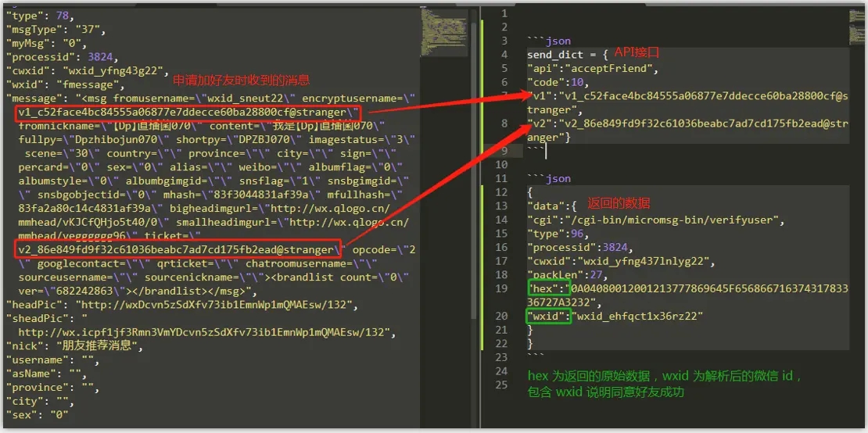Image resolution: width=868 pixels, height=433 pixels.
Task: Click the "sheadPic" key
Action: tap(37, 319)
